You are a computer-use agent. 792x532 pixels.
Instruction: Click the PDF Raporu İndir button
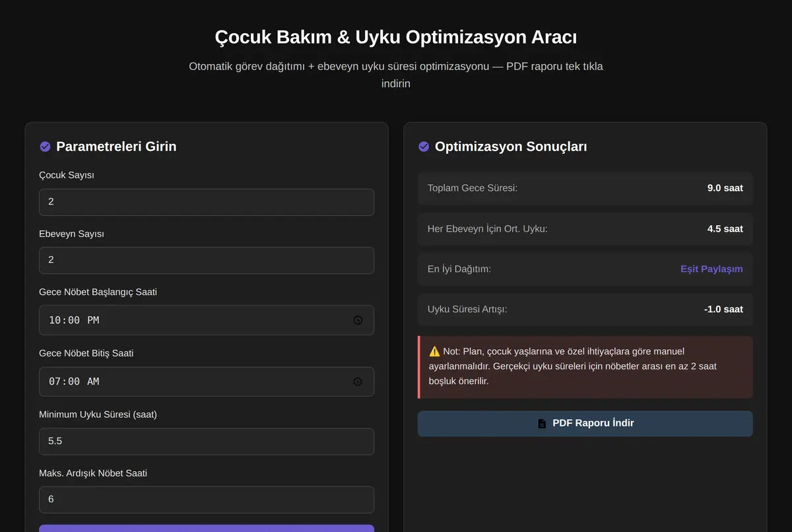[x=585, y=424]
